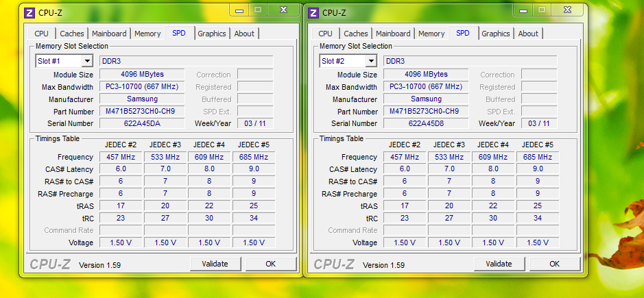Switch to Caches tab in right window
Image resolution: width=644 pixels, height=298 pixels.
356,34
